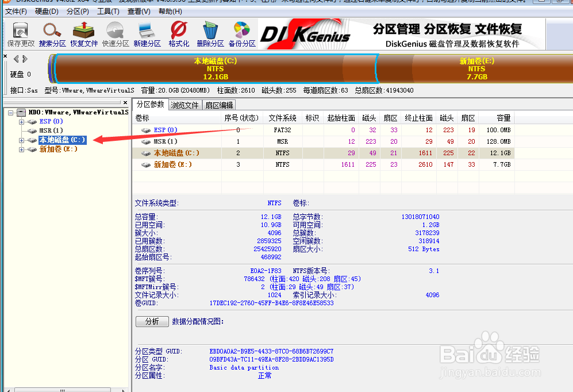Open the 搜索分区 search partition tool
This screenshot has width=573, height=392.
tap(52, 34)
